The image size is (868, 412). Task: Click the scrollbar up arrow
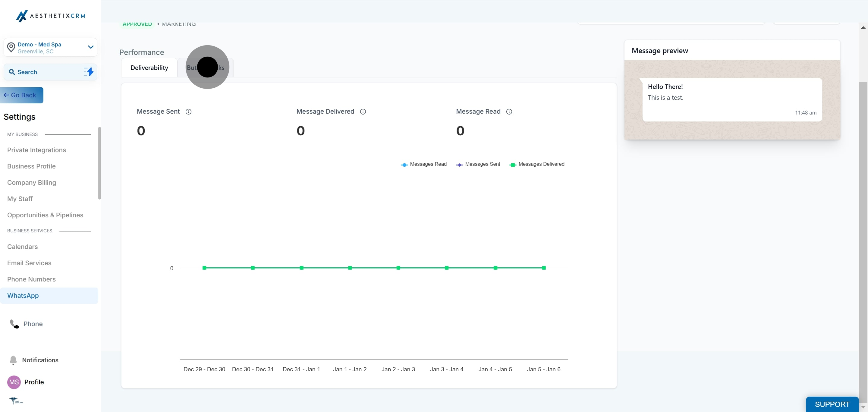click(x=863, y=27)
